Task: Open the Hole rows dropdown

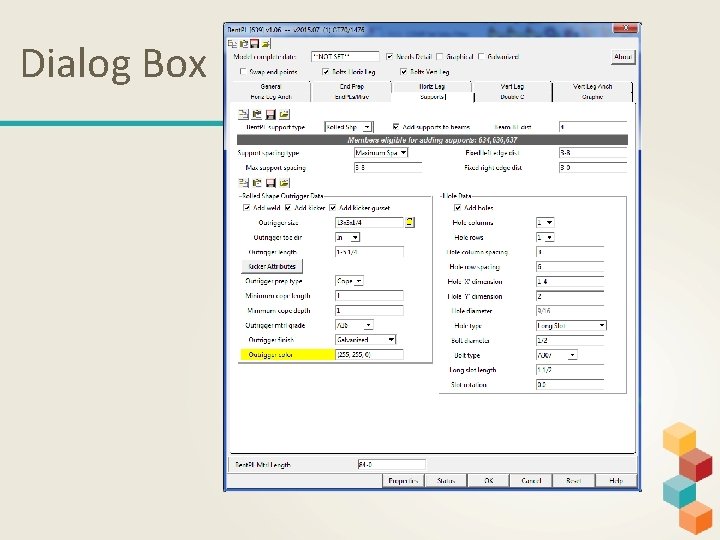Action: pyautogui.click(x=549, y=237)
